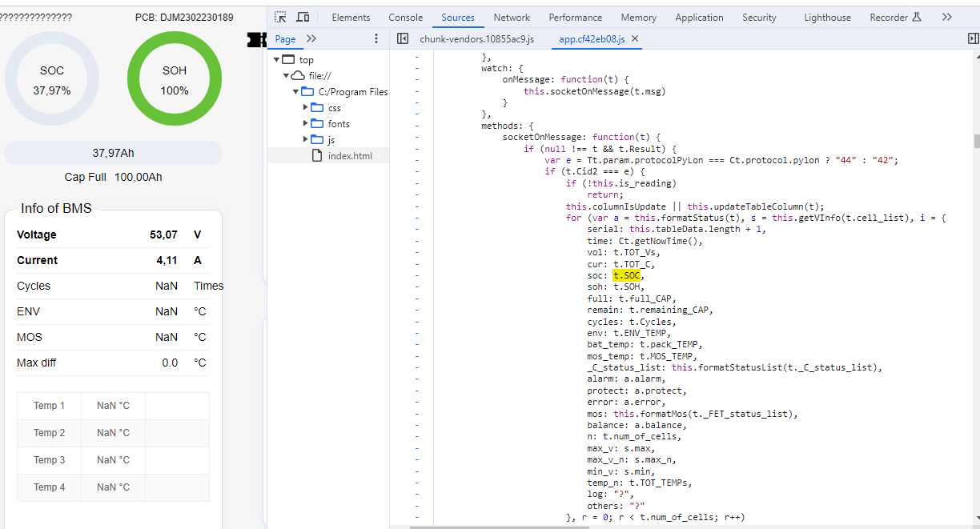
Task: Click the cloud icon beside file://
Action: point(298,76)
